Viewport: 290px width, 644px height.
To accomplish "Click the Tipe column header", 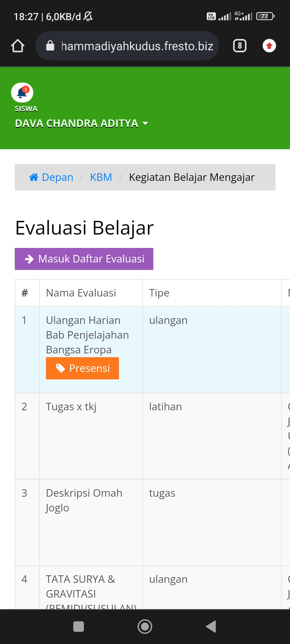I will 159,293.
